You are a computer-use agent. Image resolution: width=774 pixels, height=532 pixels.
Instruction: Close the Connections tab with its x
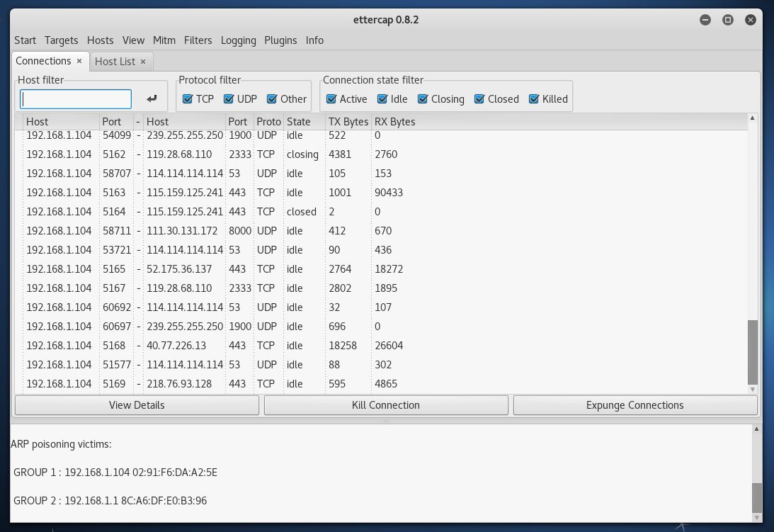(79, 61)
